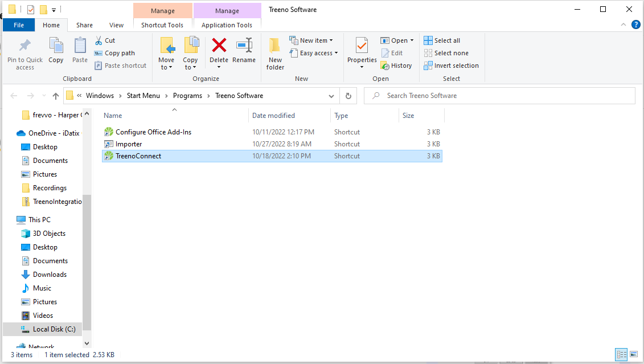The image size is (644, 364).
Task: Click Select all
Action: coord(442,40)
